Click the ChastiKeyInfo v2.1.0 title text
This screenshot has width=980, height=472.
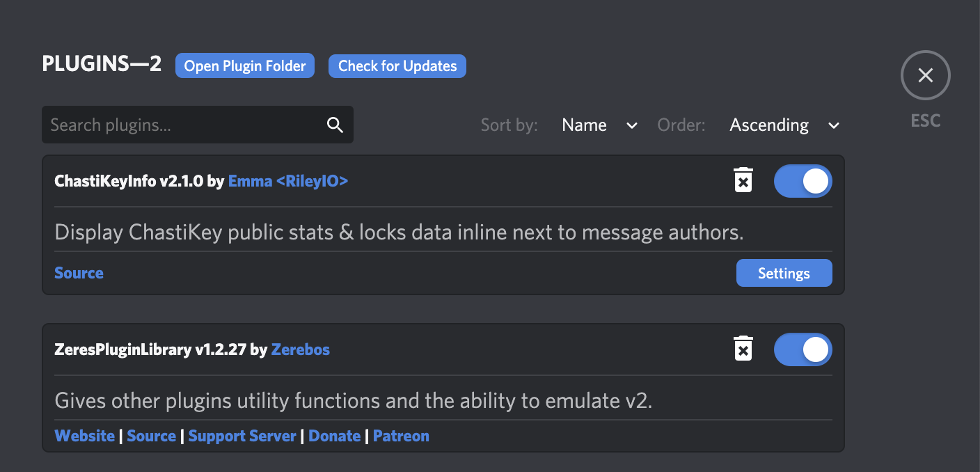tap(129, 181)
